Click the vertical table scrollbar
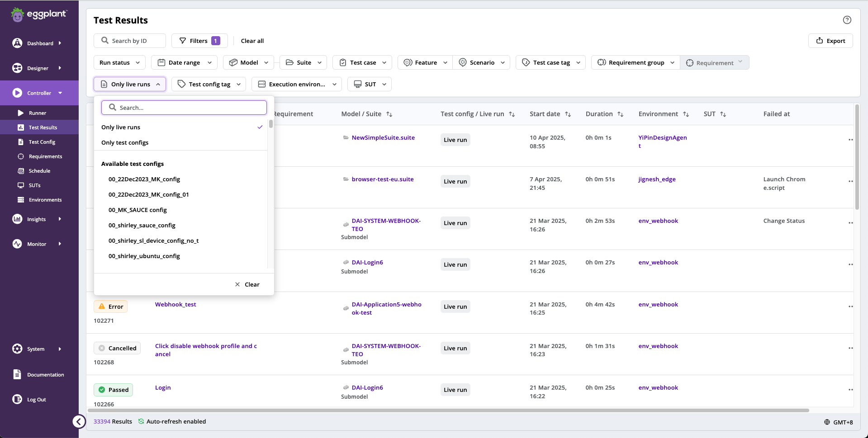 [x=857, y=157]
